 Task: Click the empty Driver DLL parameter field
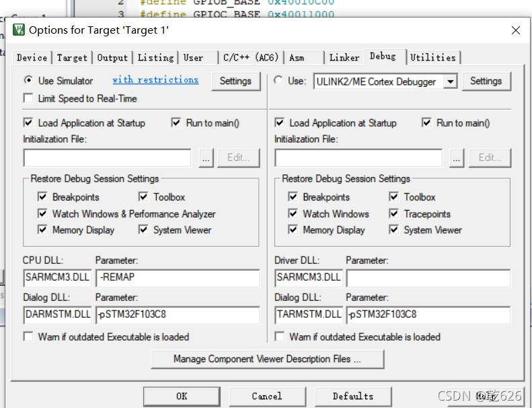click(x=428, y=277)
